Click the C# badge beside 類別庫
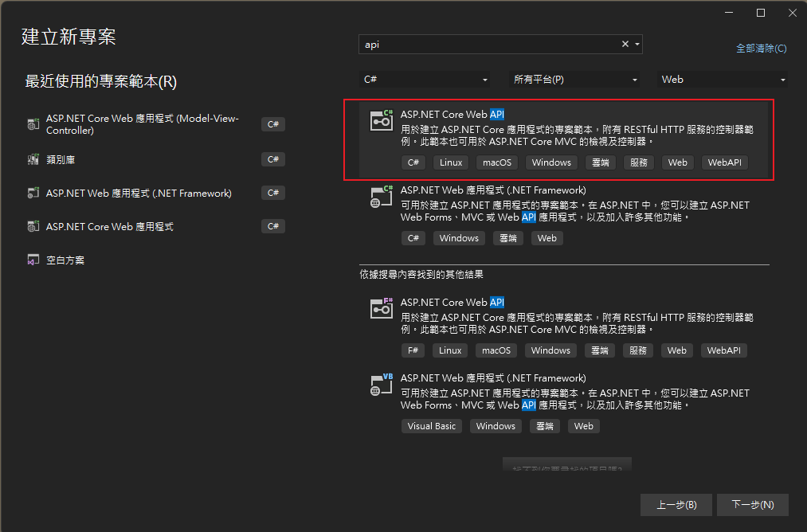 tap(272, 159)
